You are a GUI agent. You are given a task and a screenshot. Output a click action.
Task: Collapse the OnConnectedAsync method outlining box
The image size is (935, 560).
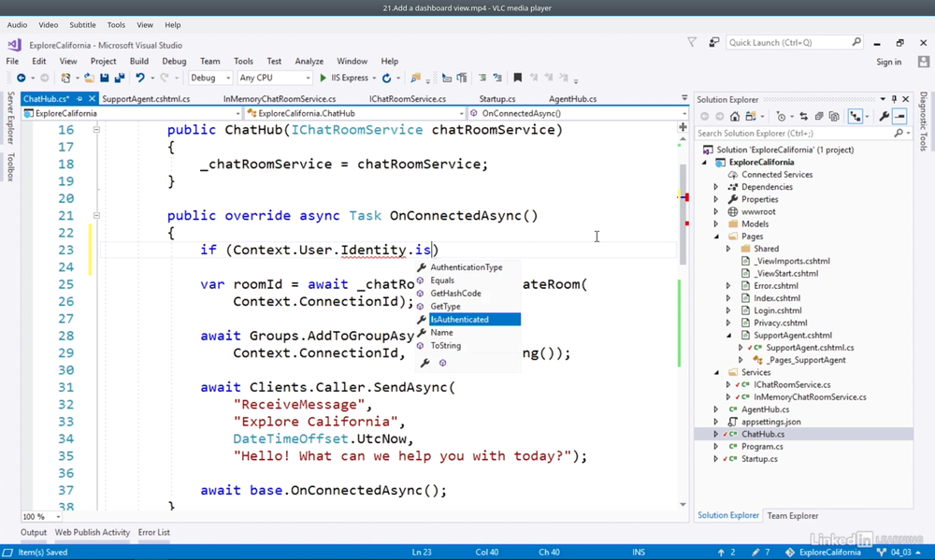(x=96, y=215)
